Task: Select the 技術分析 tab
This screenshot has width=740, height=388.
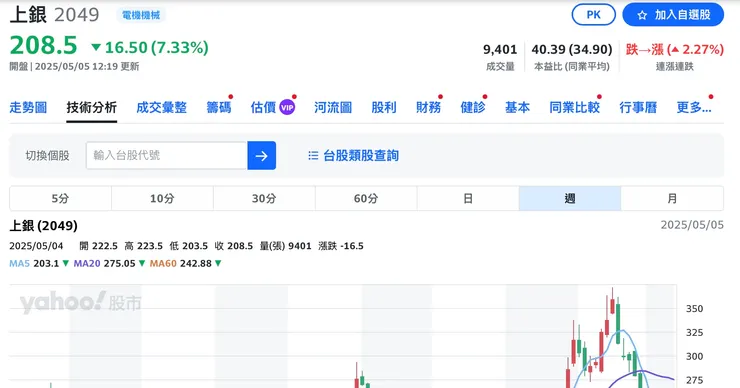Action: [92, 108]
